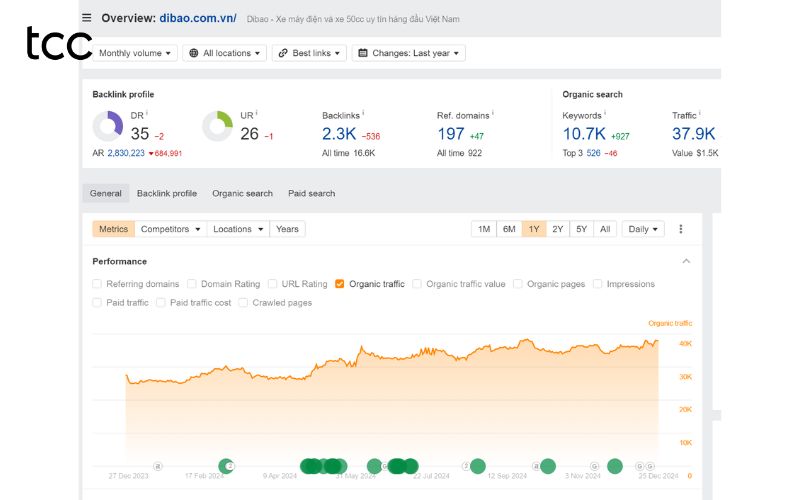Open the hamburger menu beside Overview
The height and width of the screenshot is (500, 800).
[87, 18]
